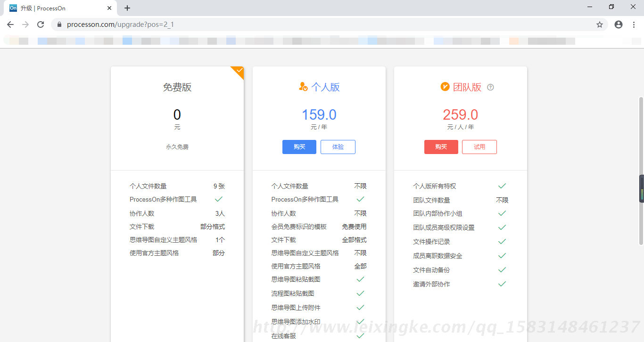
Task: Click the ProcessOn favicon in the tab
Action: click(x=13, y=8)
